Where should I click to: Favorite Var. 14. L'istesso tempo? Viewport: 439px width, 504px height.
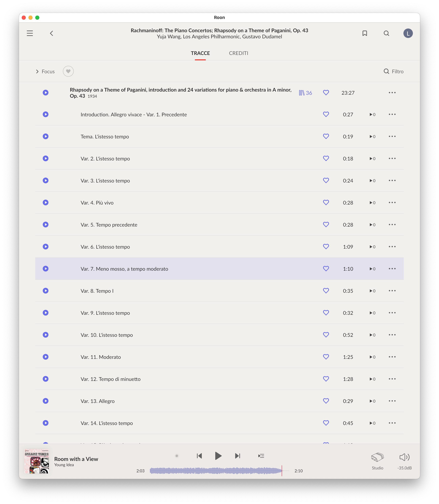coord(326,423)
